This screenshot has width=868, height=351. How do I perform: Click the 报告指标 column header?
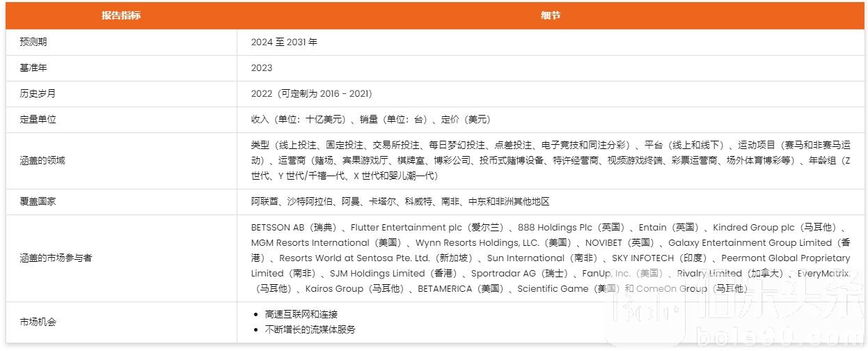pos(120,15)
